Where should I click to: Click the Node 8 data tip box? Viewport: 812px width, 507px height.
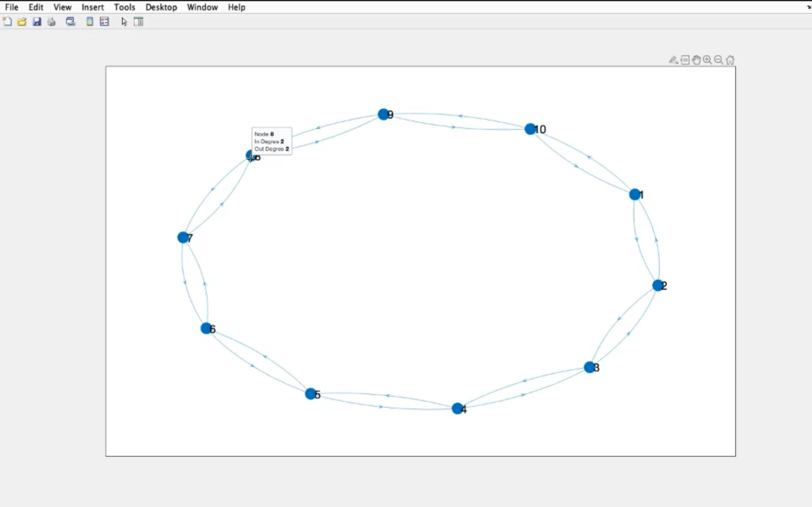click(272, 141)
